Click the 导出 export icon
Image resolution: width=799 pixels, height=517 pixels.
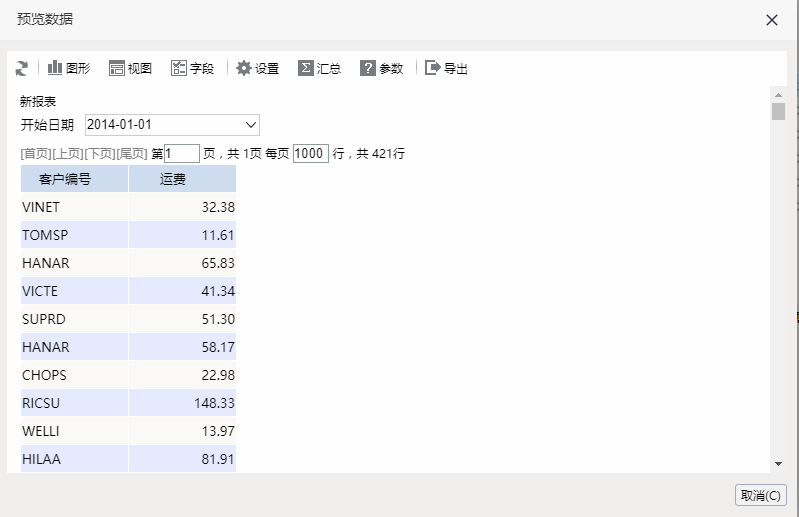(433, 68)
